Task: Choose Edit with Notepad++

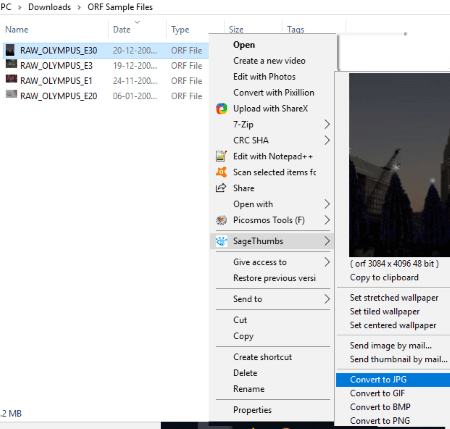Action: [x=273, y=156]
